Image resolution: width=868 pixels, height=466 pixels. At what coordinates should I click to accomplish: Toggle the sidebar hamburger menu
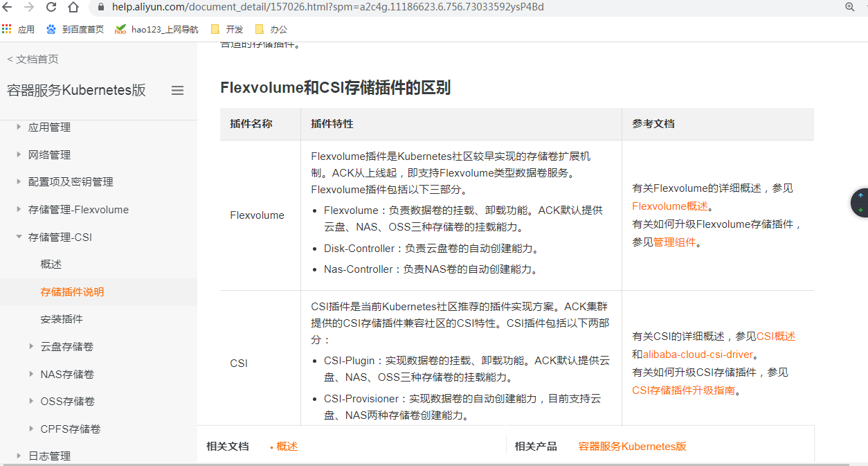click(177, 91)
